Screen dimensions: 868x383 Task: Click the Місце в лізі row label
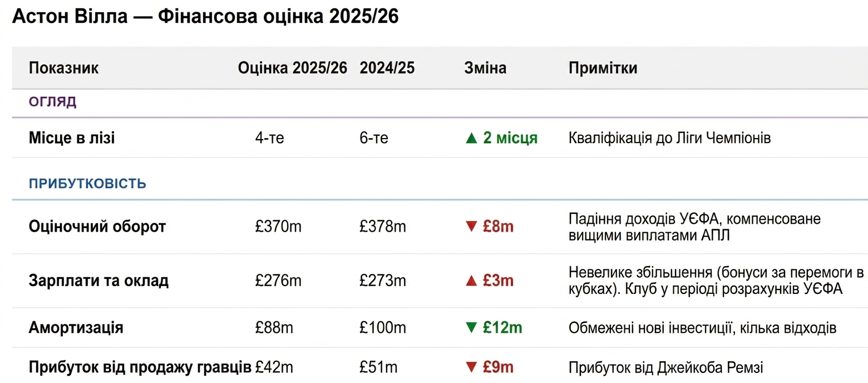(x=72, y=138)
